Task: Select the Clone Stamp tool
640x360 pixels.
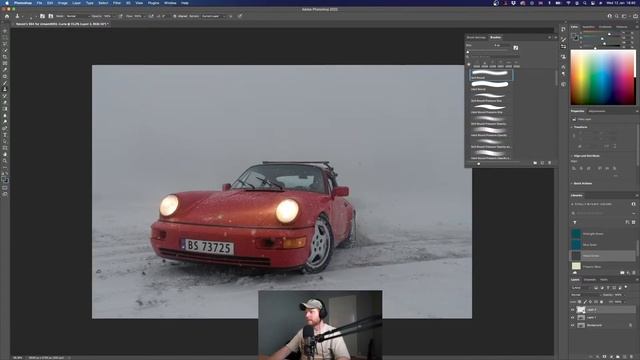Action: click(x=5, y=89)
